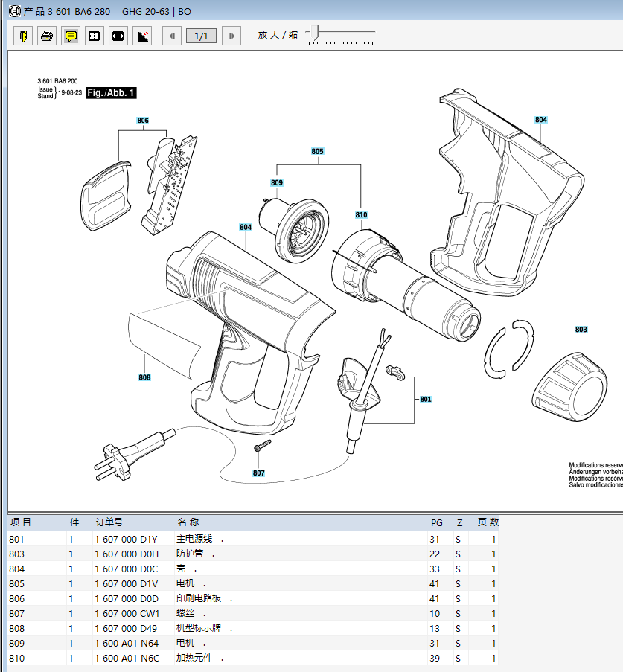Click part label 808 for type plate
The image size is (623, 672).
[144, 377]
